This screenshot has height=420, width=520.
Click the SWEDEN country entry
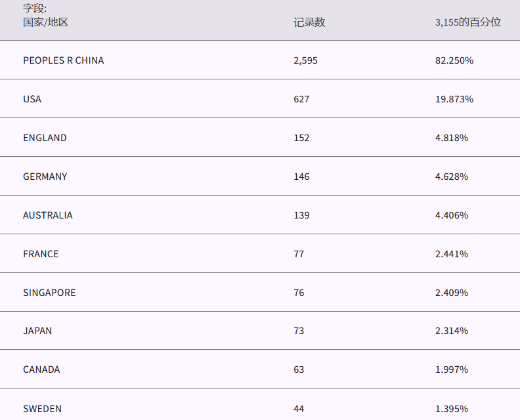click(42, 409)
